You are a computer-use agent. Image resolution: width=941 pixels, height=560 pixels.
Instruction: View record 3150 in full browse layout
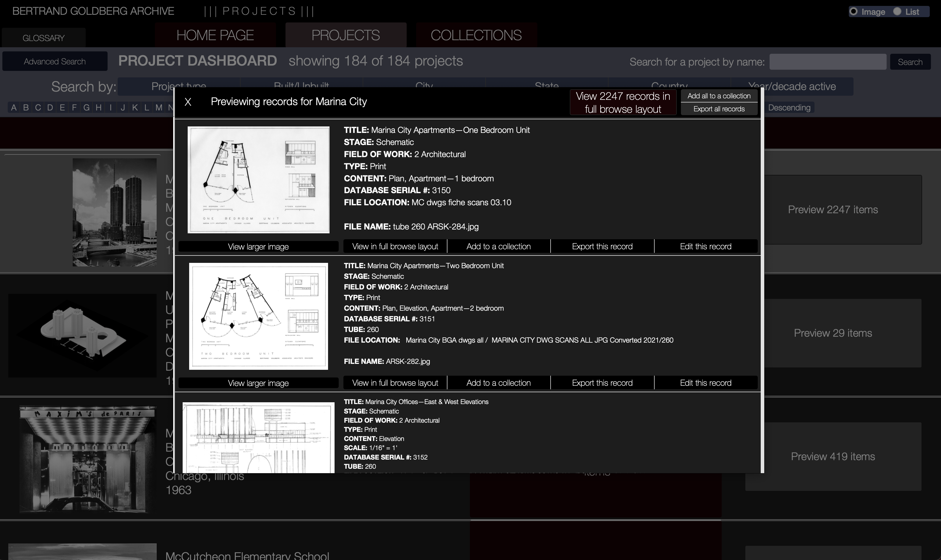(395, 246)
